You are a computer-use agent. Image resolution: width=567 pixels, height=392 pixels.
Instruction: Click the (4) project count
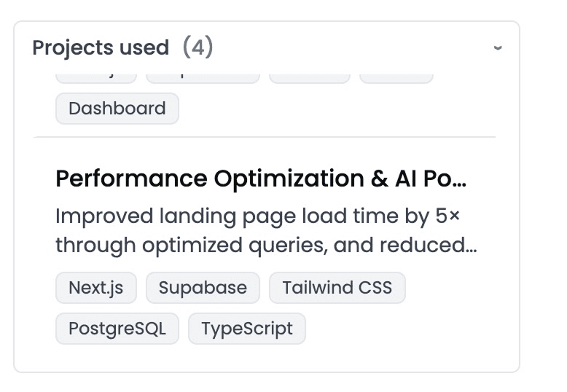pyautogui.click(x=198, y=48)
